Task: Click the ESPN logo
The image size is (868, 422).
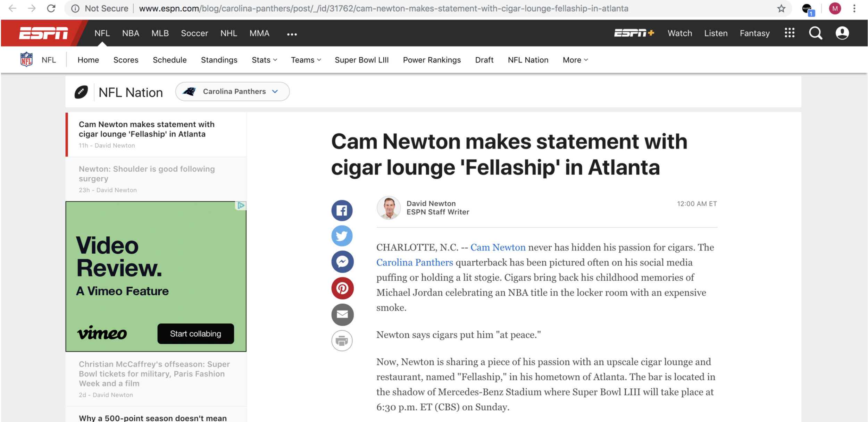Action: [43, 33]
